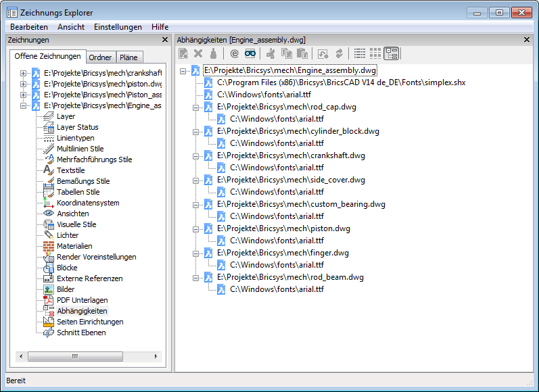Image resolution: width=539 pixels, height=392 pixels.
Task: Switch to icon grid view button
Action: [375, 53]
